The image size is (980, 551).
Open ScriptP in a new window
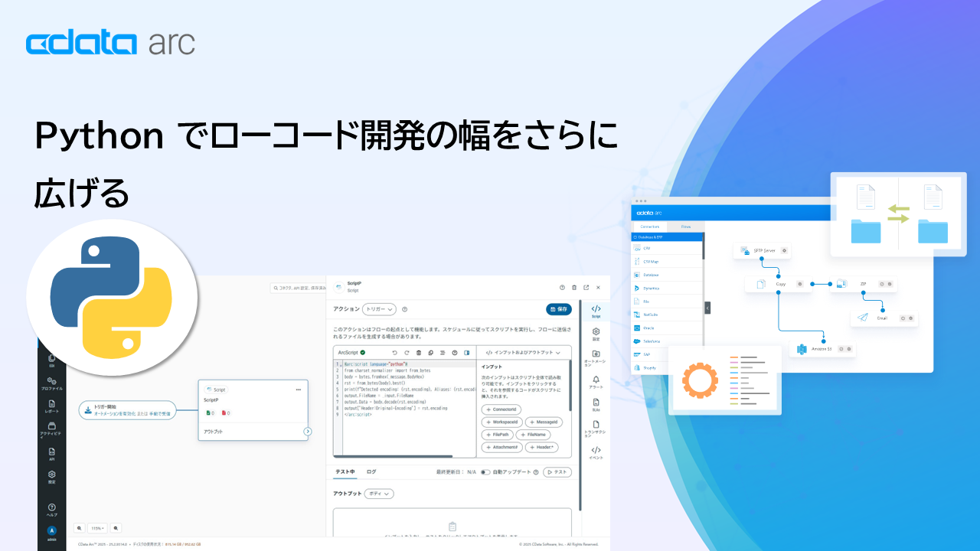pyautogui.click(x=586, y=288)
